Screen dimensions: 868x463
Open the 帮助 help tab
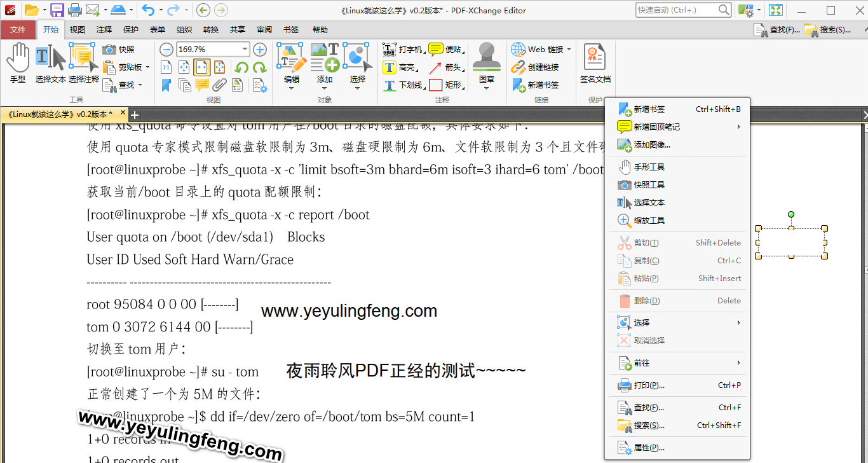click(320, 30)
